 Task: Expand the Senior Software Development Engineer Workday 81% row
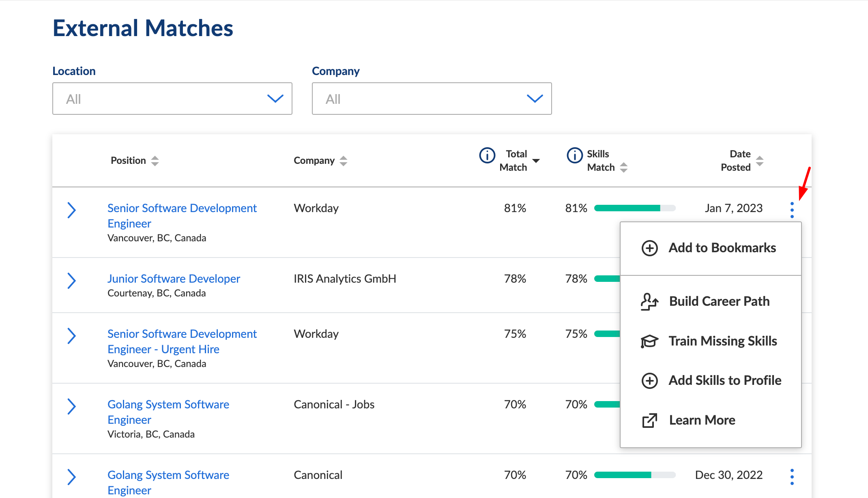(x=71, y=210)
